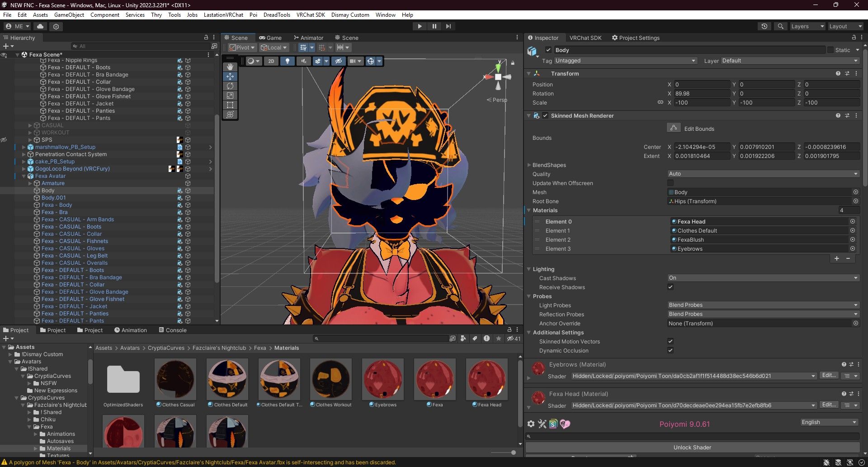Toggle scene effects skybox icon
This screenshot has height=467, width=868.
tap(318, 61)
